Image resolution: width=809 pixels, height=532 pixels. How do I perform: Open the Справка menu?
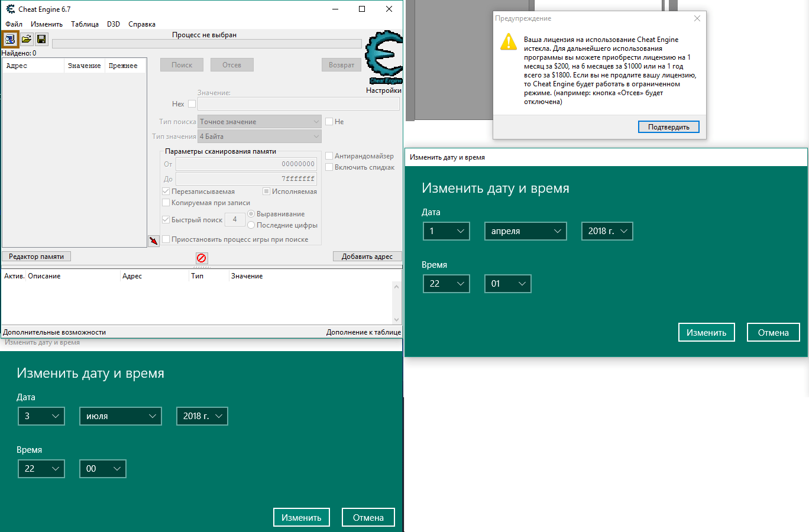(x=142, y=24)
